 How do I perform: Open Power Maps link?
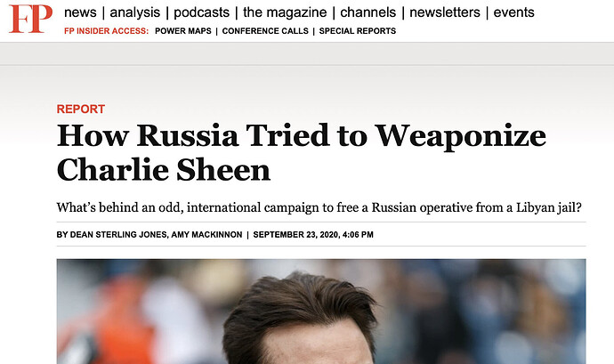tap(183, 31)
